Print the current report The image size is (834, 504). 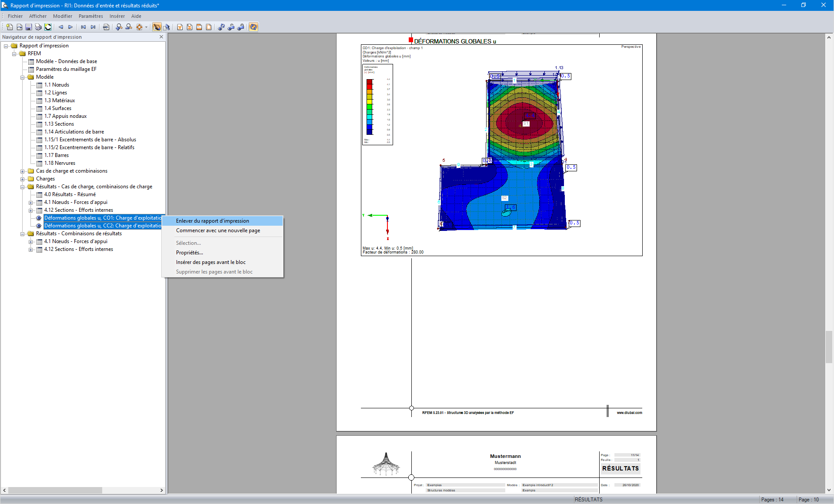[38, 27]
